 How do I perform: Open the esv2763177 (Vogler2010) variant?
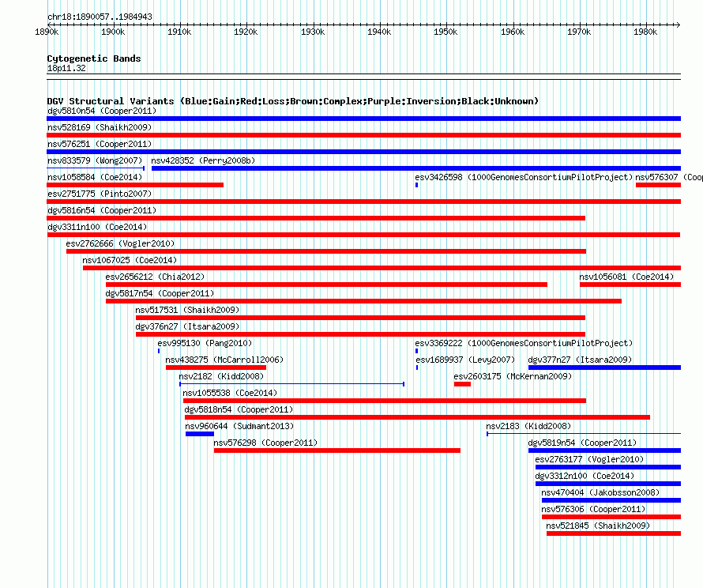point(589,459)
